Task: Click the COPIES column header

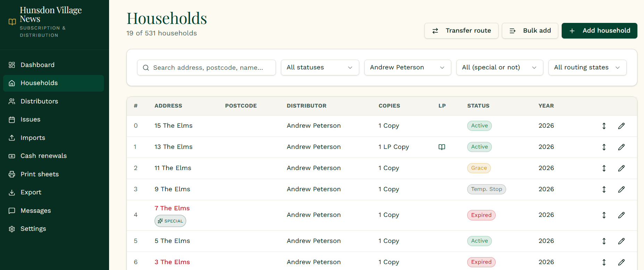Action: point(389,106)
